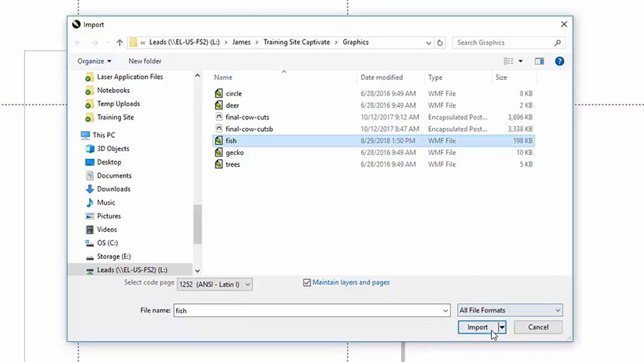Toggle the preview pane icon

point(539,61)
